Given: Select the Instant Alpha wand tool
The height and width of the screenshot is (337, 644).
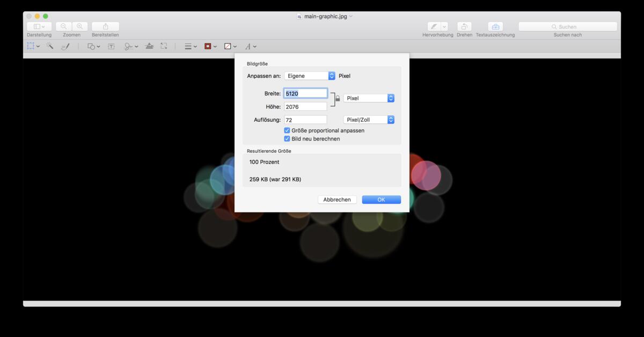Looking at the screenshot, I should (49, 46).
